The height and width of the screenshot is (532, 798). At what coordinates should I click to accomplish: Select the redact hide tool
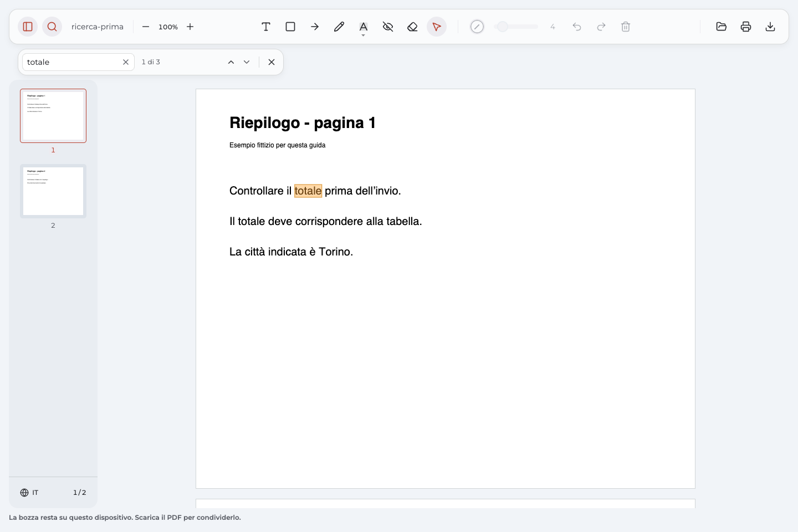tap(388, 27)
